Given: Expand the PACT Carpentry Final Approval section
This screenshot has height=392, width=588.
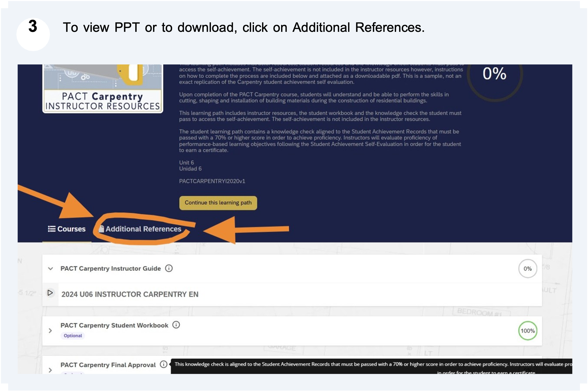Looking at the screenshot, I should pos(50,370).
